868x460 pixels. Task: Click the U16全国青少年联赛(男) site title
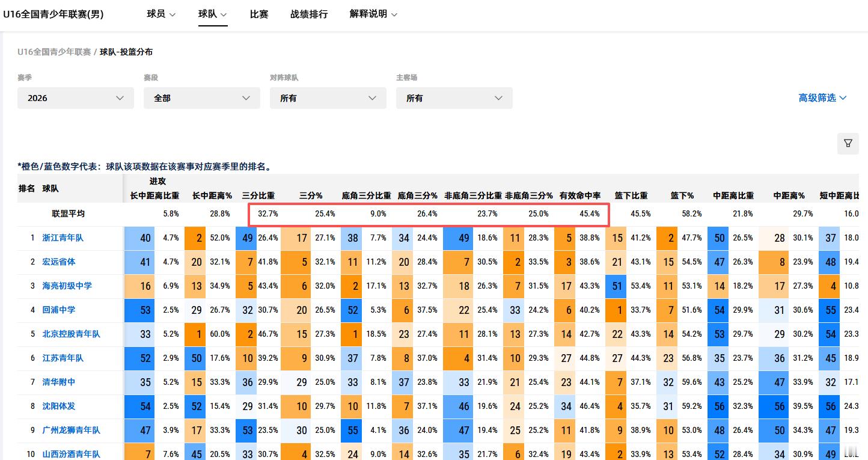[53, 14]
